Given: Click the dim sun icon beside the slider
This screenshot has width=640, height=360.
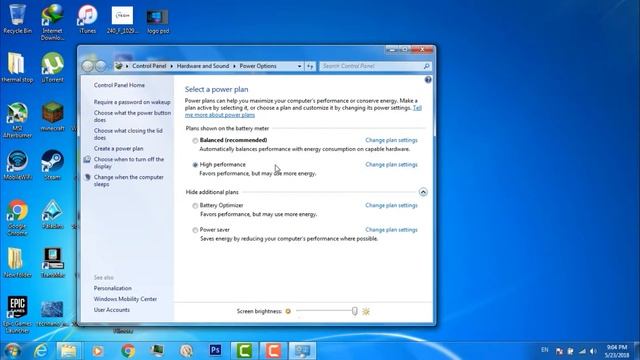Looking at the screenshot, I should pyautogui.click(x=288, y=311).
